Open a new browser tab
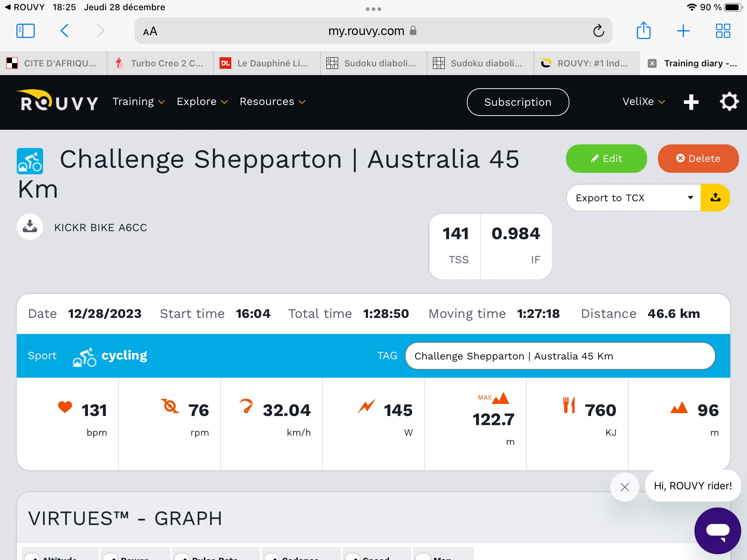 coord(683,31)
